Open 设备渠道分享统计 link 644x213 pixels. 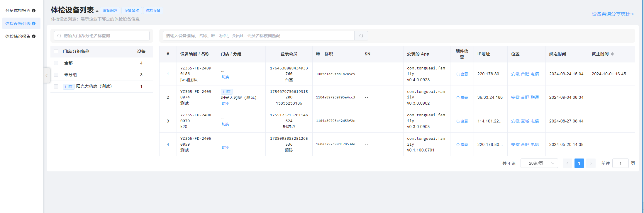(613, 14)
